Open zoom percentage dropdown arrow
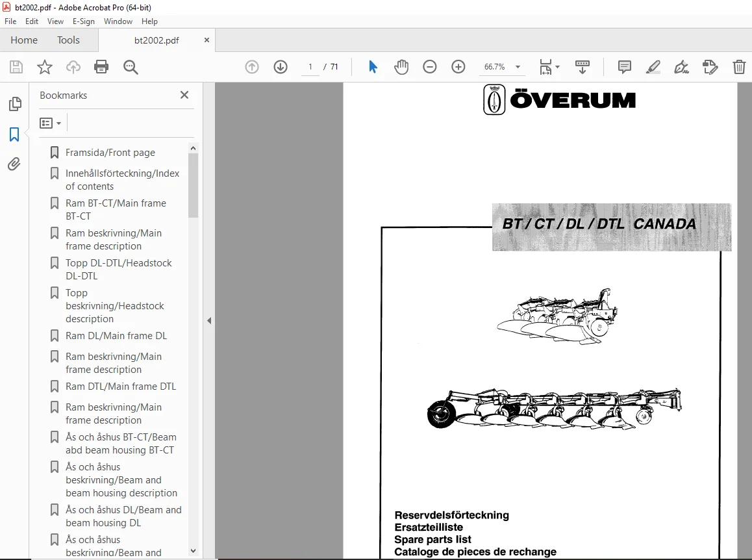The height and width of the screenshot is (560, 752). [x=518, y=67]
